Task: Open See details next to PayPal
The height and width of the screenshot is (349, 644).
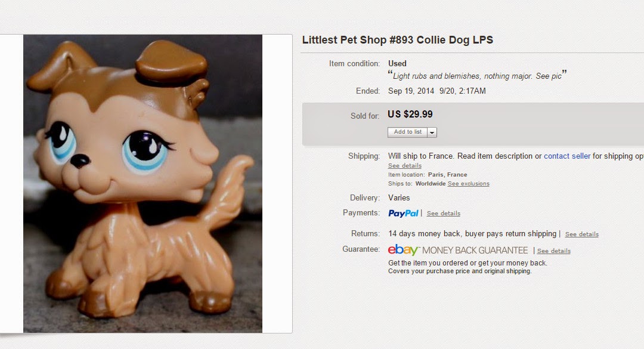Action: click(443, 214)
